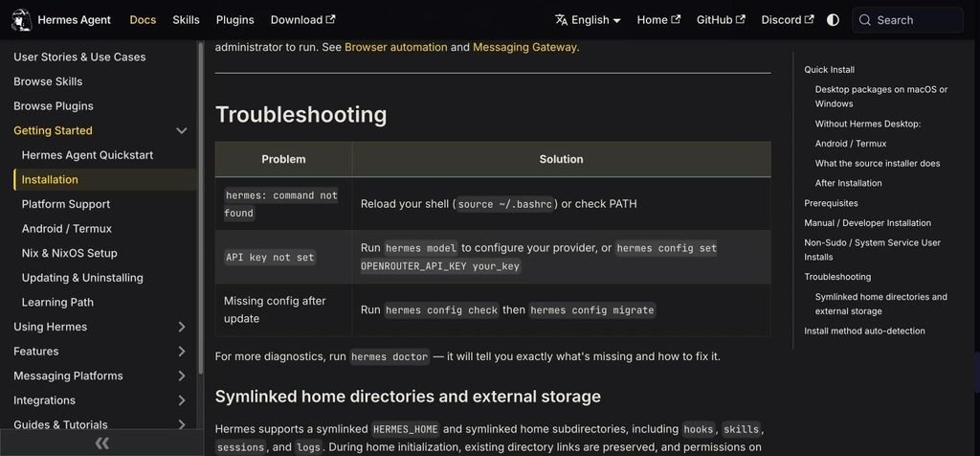Viewport: 980px width, 456px height.
Task: Click 'hermes: command not found' cell
Action: click(x=281, y=204)
